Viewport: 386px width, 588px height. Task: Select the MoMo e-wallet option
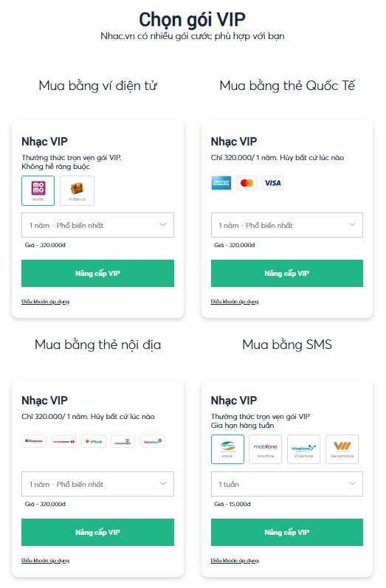[x=38, y=190]
